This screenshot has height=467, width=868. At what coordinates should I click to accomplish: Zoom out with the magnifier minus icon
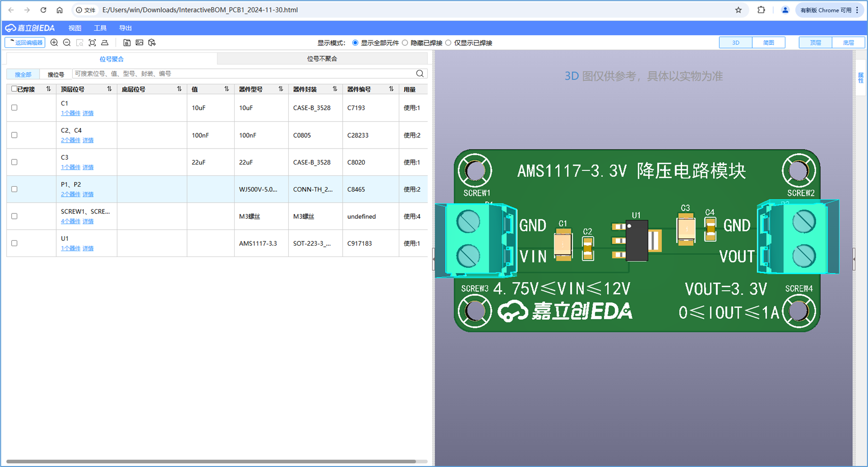pyautogui.click(x=67, y=43)
